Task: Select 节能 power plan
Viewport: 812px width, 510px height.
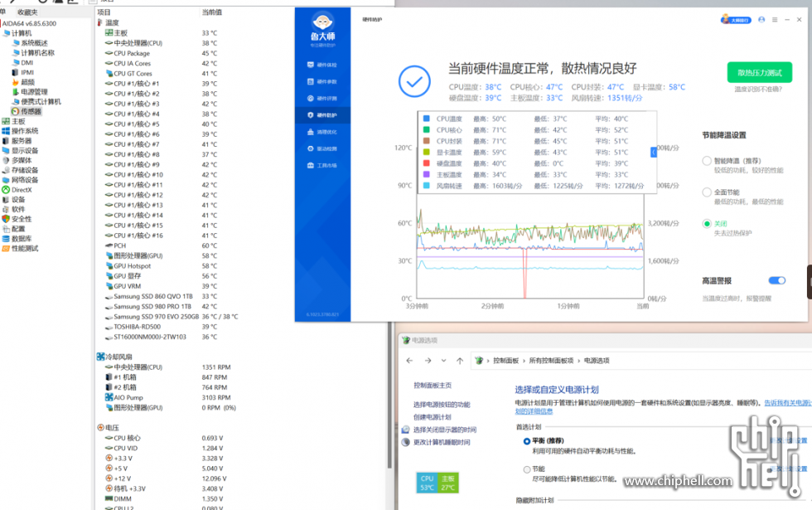Action: 527,469
